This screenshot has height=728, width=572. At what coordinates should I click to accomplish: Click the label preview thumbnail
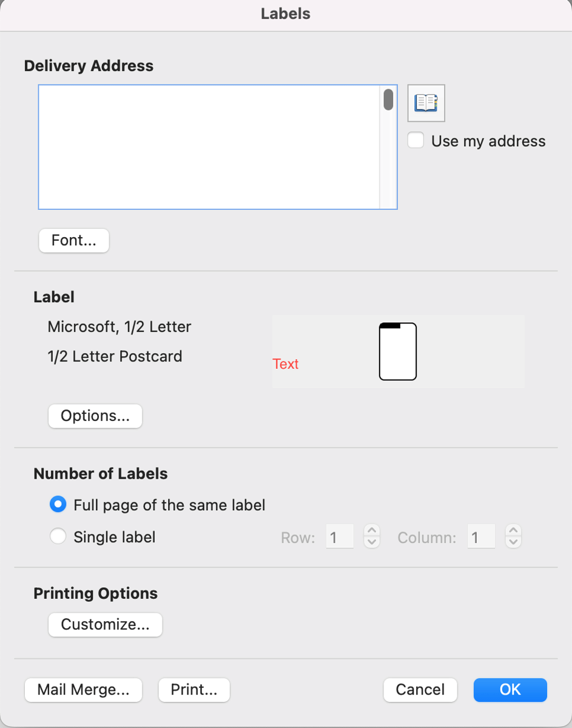coord(398,352)
